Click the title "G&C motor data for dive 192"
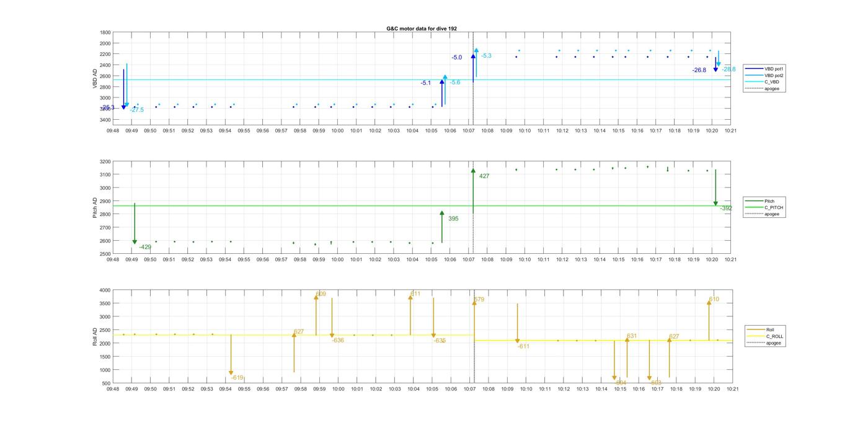The width and height of the screenshot is (868, 430). (422, 29)
